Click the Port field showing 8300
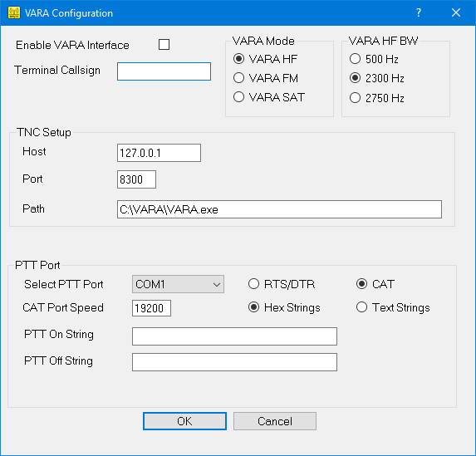 click(136, 179)
